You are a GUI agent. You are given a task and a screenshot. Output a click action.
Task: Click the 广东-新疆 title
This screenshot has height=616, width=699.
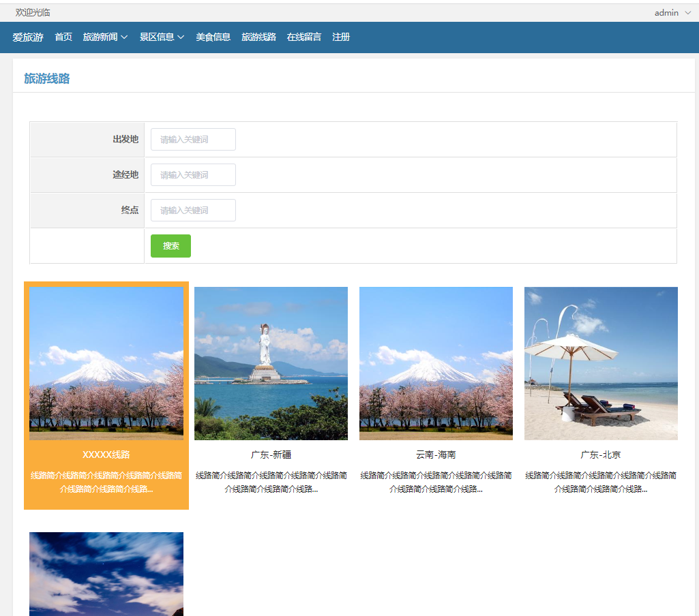(271, 455)
